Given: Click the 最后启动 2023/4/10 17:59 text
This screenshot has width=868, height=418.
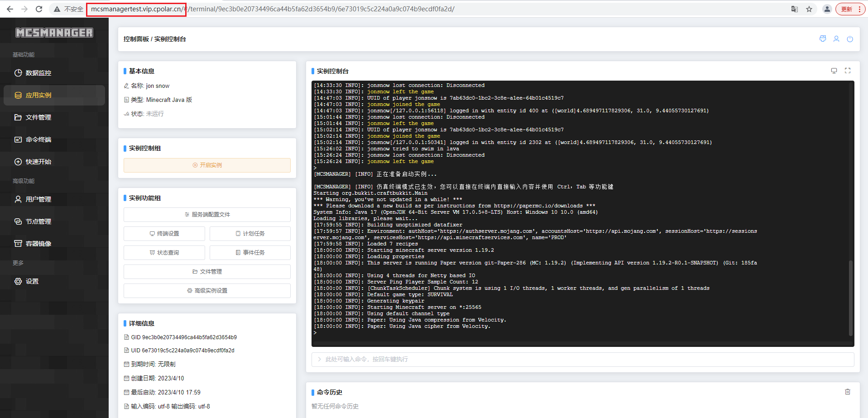Looking at the screenshot, I should 166,392.
